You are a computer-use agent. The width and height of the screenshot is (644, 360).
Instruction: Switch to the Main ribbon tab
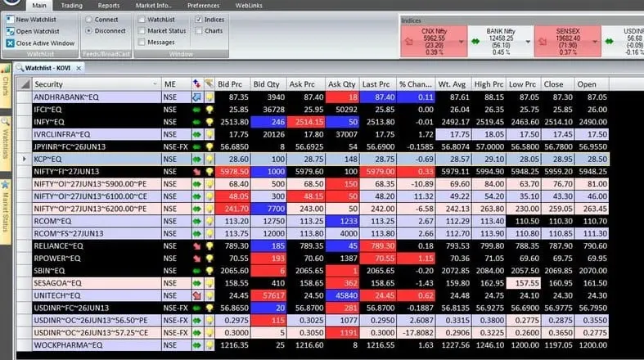[x=39, y=6]
